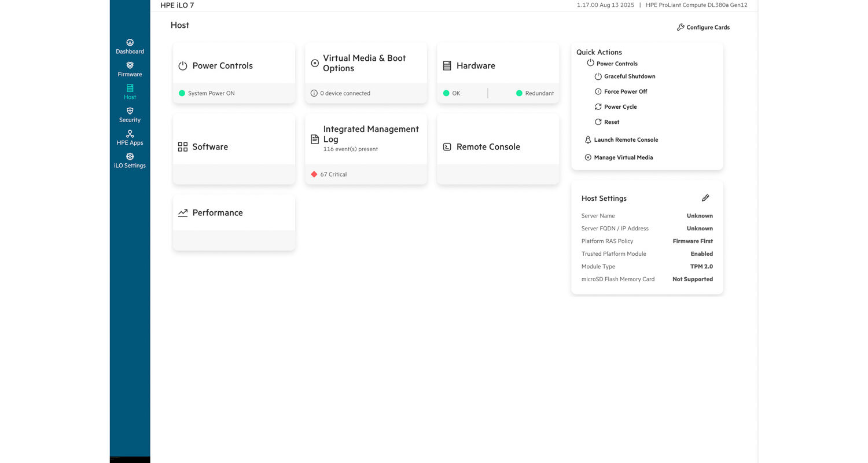Select the Security shield icon
The height and width of the screenshot is (463, 868).
coord(130,111)
